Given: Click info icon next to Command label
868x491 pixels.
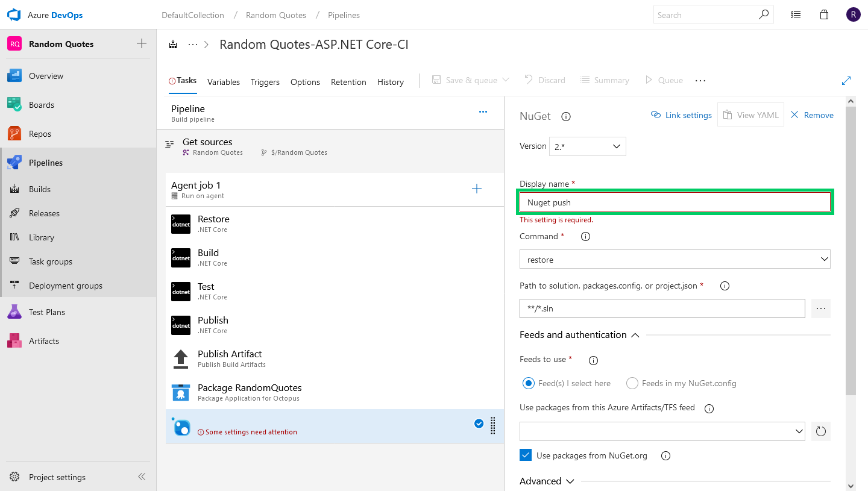Looking at the screenshot, I should [x=585, y=237].
